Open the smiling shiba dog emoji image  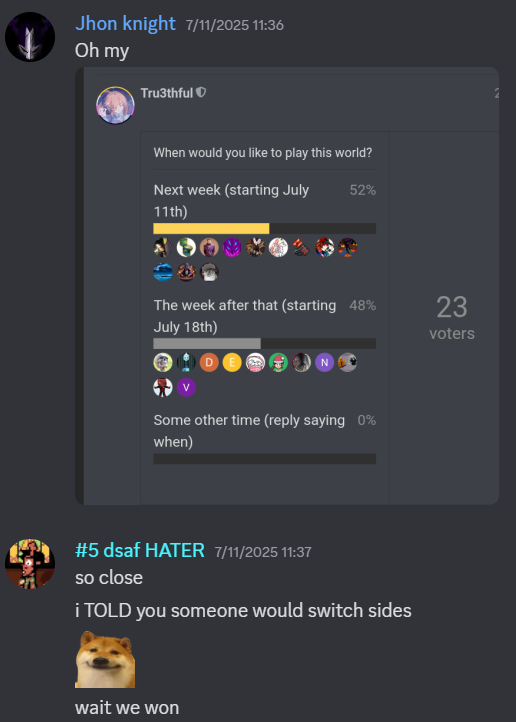click(x=105, y=659)
